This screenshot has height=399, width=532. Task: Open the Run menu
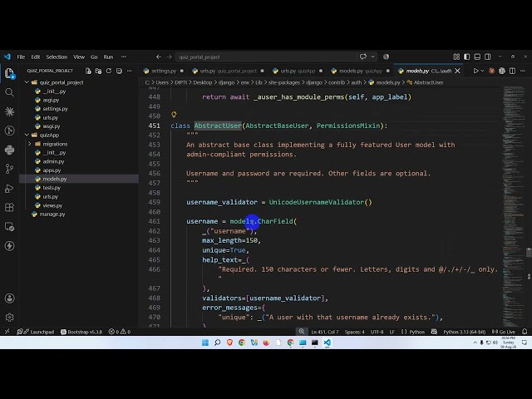[108, 57]
